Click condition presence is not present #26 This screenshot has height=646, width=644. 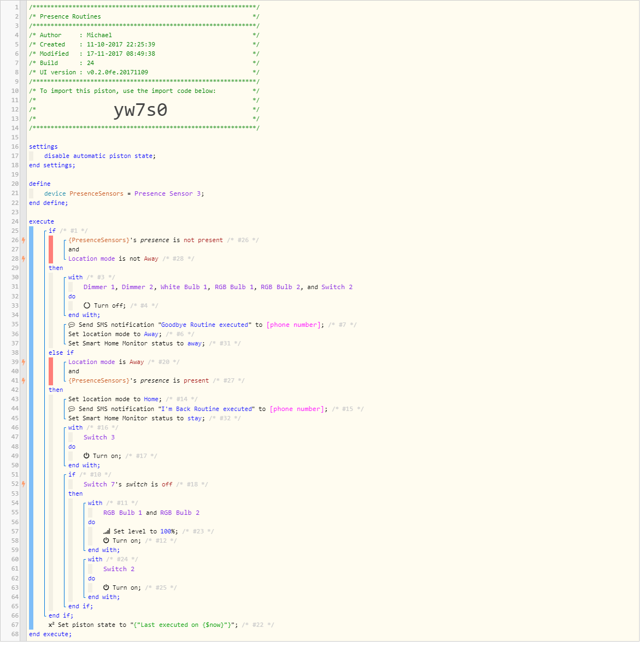tap(145, 241)
